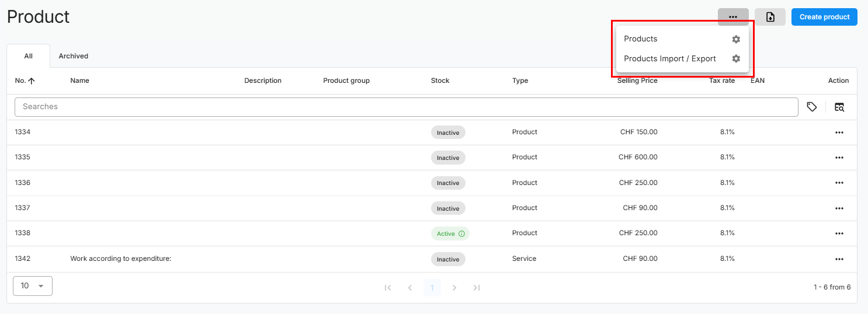868x314 pixels.
Task: Sort by No. column header arrow
Action: coord(32,81)
